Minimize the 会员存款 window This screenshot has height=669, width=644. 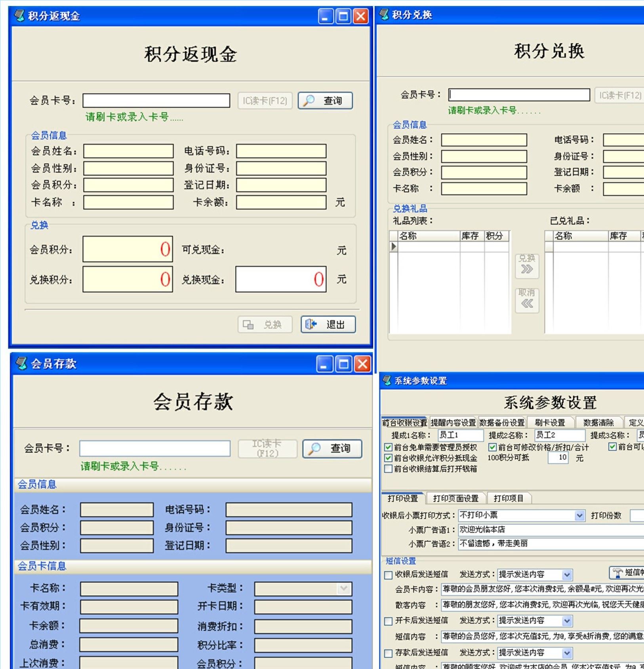(324, 364)
